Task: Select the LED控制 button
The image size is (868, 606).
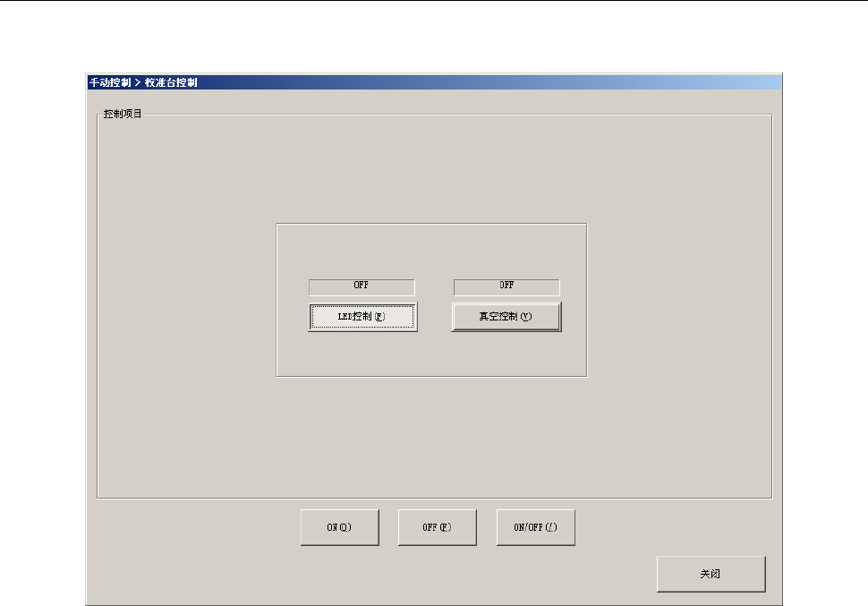Action: (x=362, y=317)
